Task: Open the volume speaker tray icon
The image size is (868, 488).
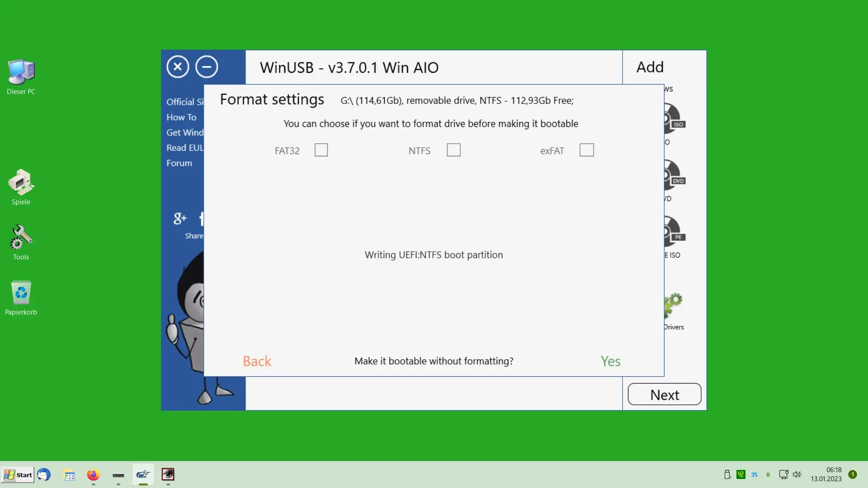Action: tap(797, 474)
